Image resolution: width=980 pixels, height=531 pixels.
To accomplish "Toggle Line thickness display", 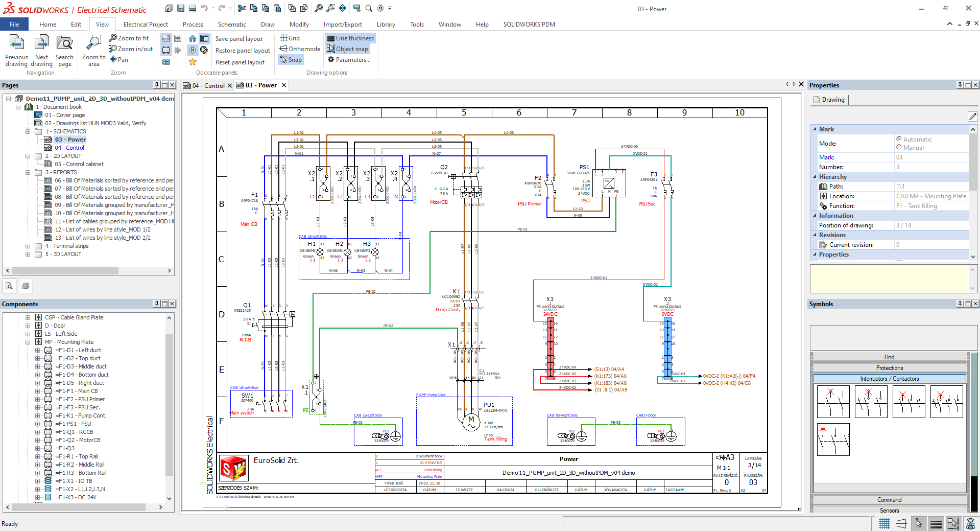I will pos(350,38).
